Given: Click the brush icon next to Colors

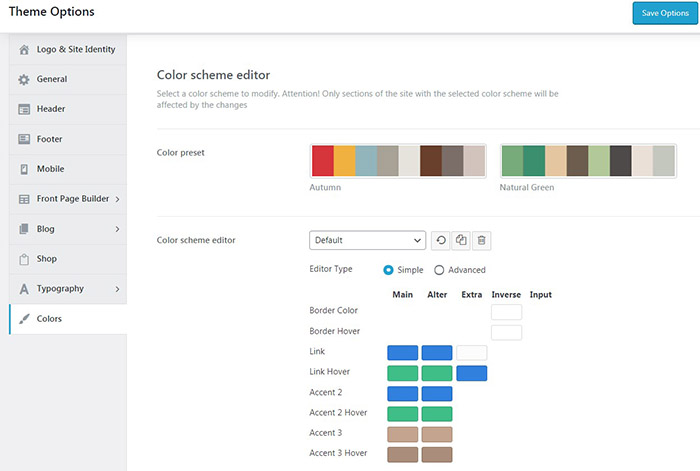Looking at the screenshot, I should 24,319.
